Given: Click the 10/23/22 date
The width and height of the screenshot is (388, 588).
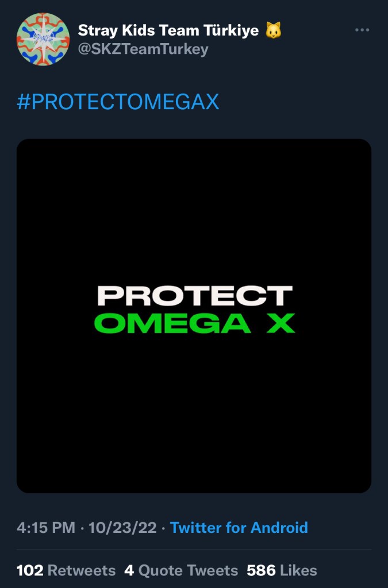Looking at the screenshot, I should [122, 528].
